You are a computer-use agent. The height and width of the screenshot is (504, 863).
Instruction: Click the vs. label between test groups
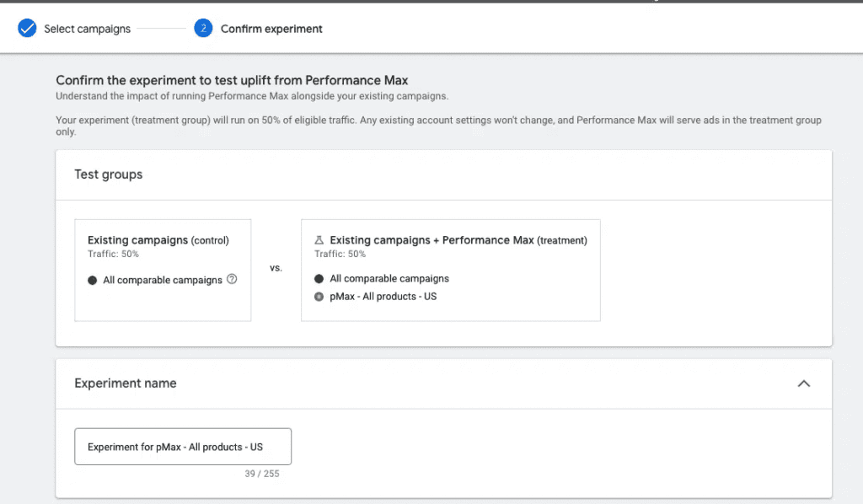coord(276,268)
